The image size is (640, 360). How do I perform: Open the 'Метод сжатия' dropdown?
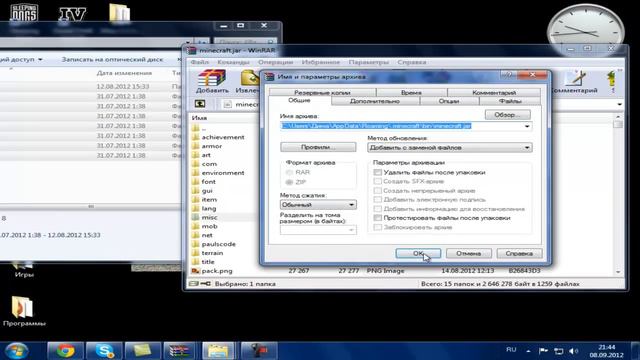pyautogui.click(x=318, y=204)
